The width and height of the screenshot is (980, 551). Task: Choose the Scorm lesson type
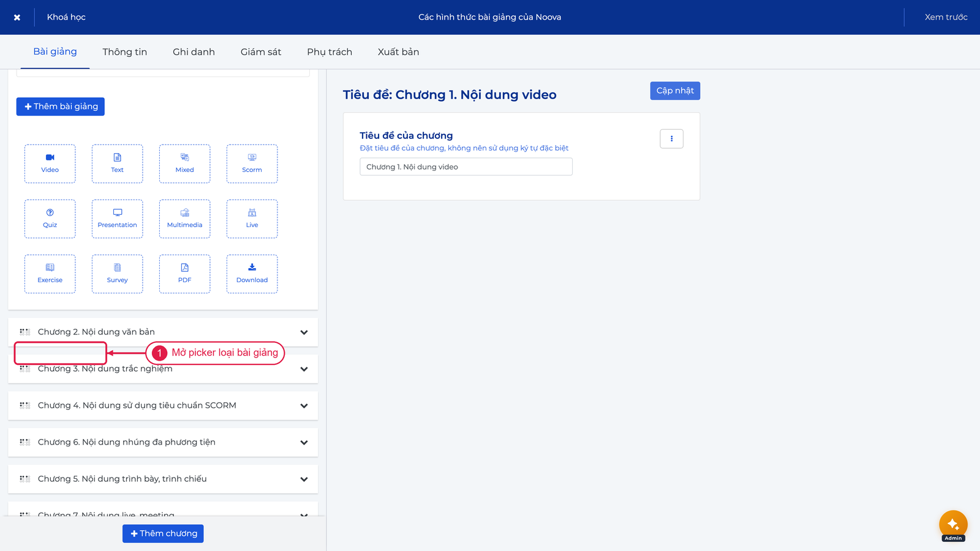252,163
